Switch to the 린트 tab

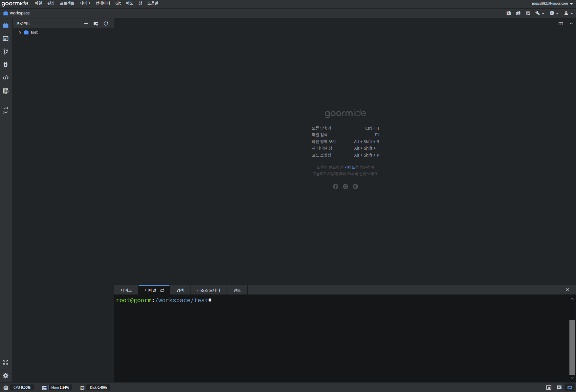pyautogui.click(x=237, y=290)
